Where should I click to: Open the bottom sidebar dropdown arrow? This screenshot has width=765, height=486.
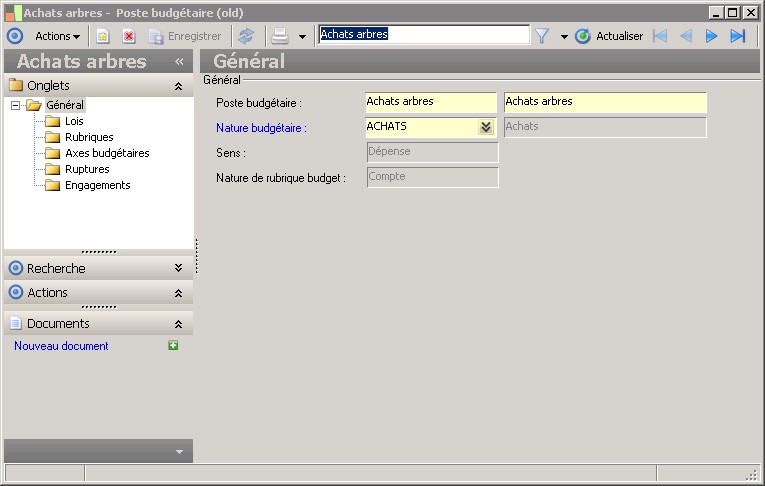point(179,452)
